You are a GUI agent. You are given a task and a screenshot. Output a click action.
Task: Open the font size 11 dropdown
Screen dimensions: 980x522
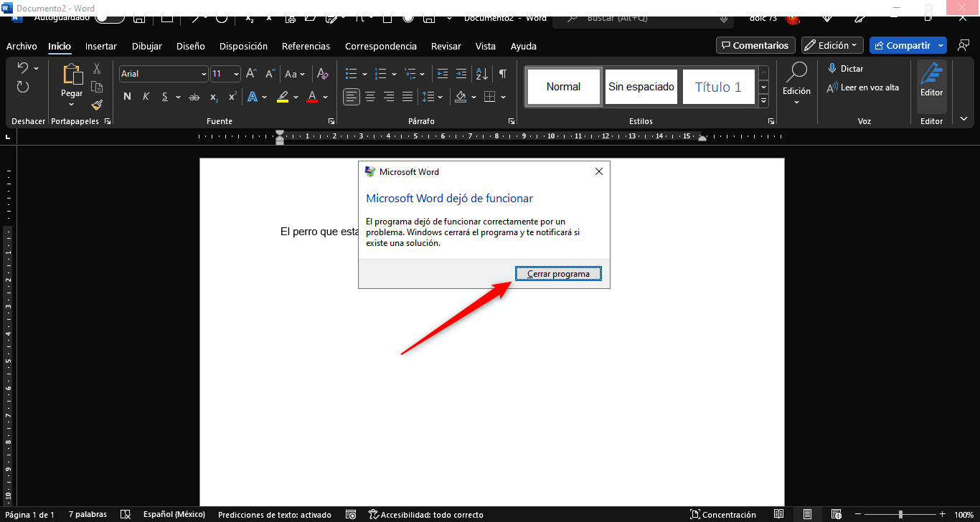[236, 74]
